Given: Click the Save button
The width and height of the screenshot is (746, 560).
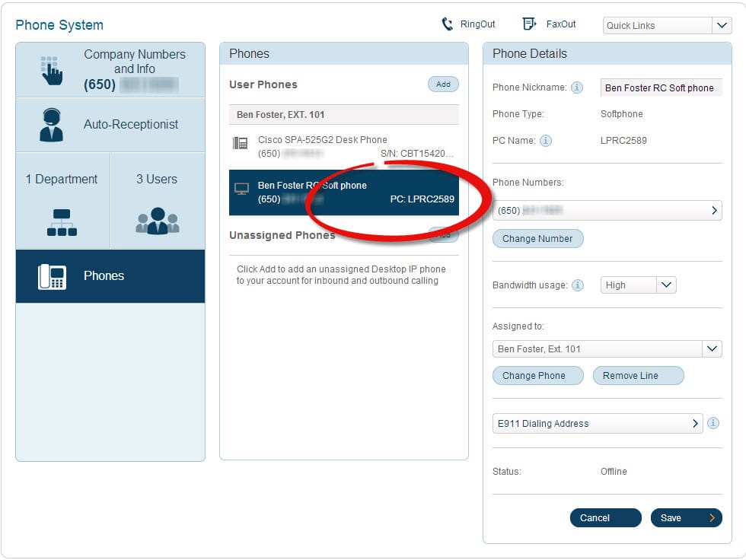Looking at the screenshot, I should (x=685, y=518).
